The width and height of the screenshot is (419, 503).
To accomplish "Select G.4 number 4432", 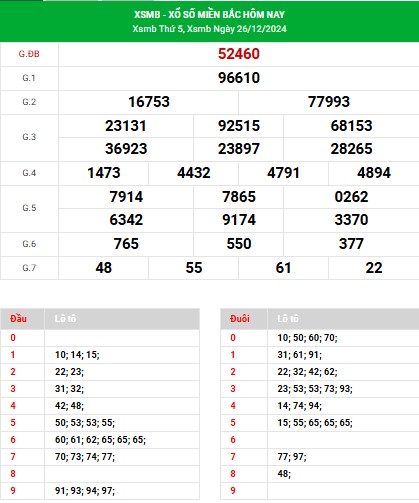I will (194, 173).
